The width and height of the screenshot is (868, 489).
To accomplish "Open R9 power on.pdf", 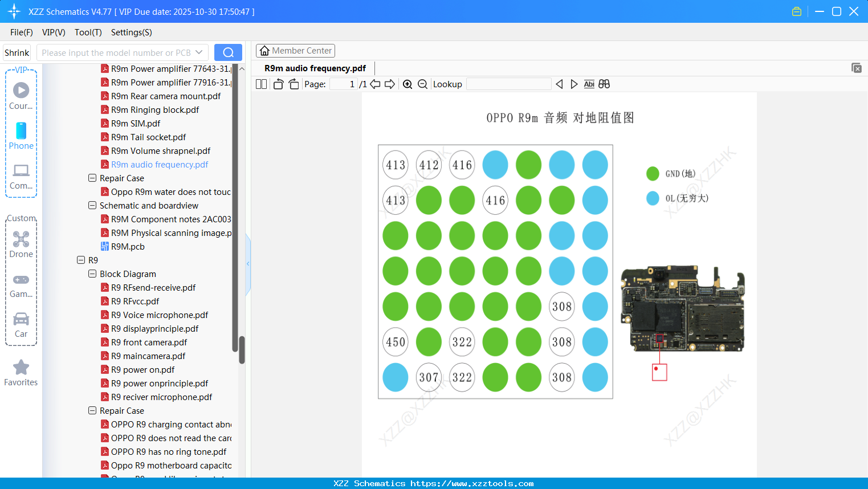I will click(142, 369).
